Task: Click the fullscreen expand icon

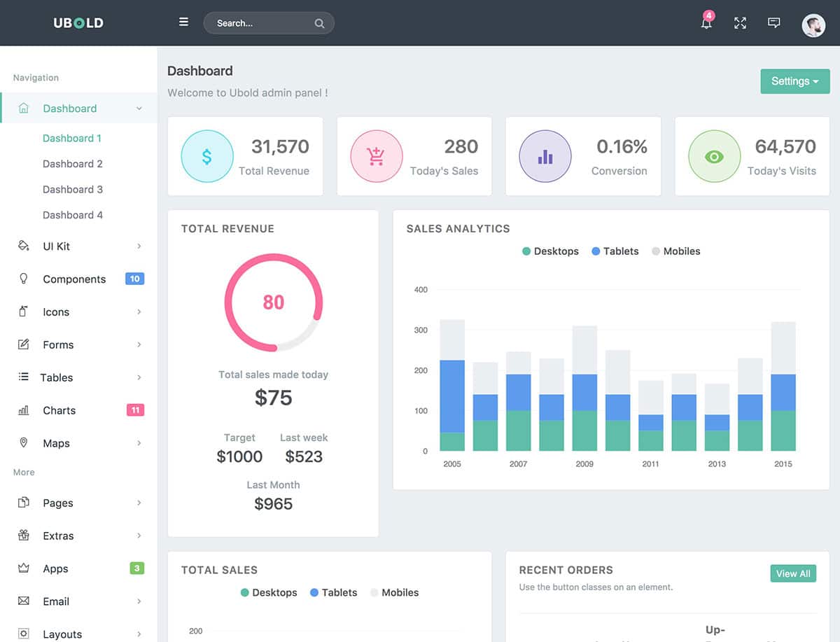Action: 740,23
